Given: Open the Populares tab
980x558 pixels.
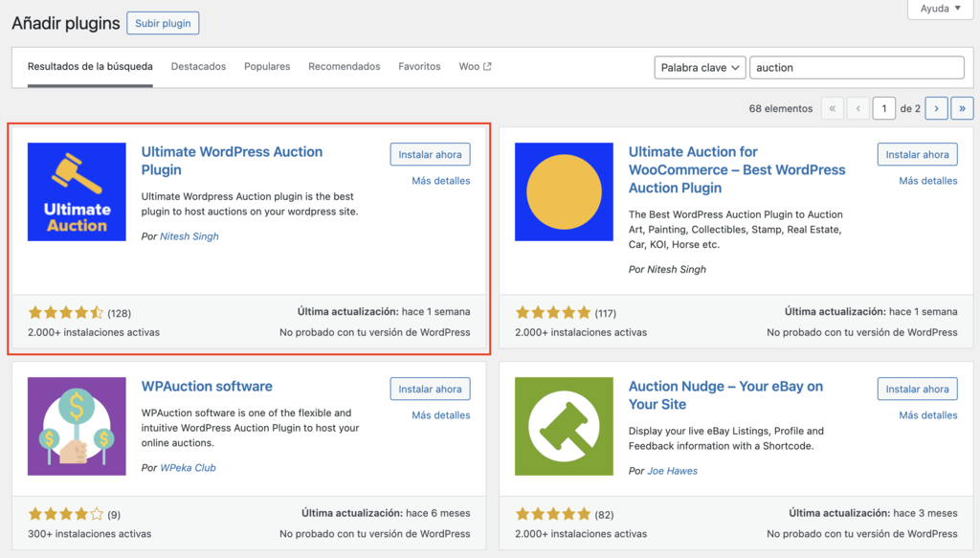Looking at the screenshot, I should point(267,66).
